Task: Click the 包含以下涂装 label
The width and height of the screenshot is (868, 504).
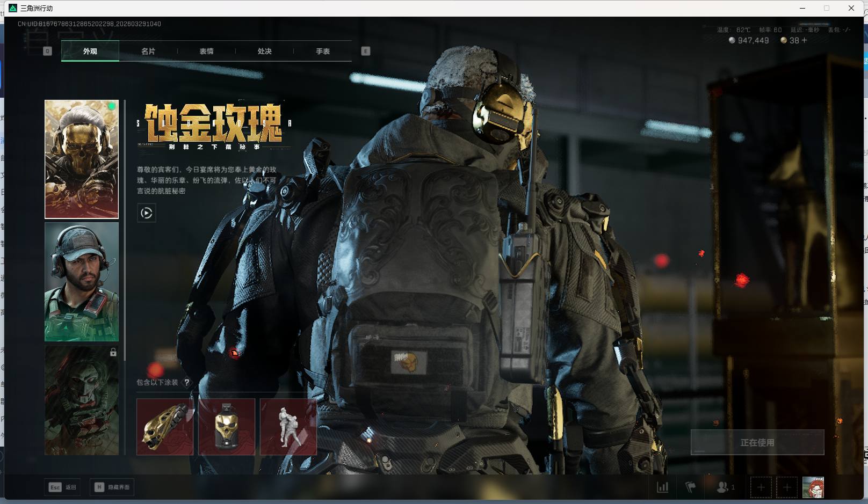Action: (157, 383)
